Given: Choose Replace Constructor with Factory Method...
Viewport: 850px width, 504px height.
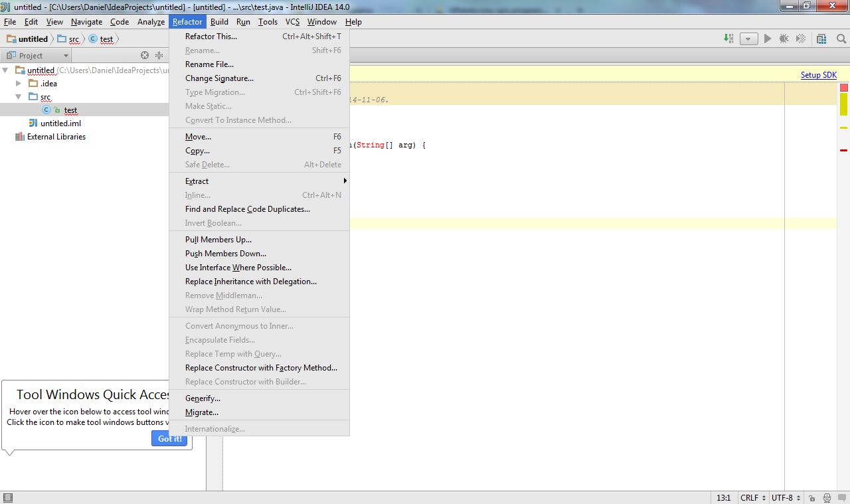Looking at the screenshot, I should [260, 368].
